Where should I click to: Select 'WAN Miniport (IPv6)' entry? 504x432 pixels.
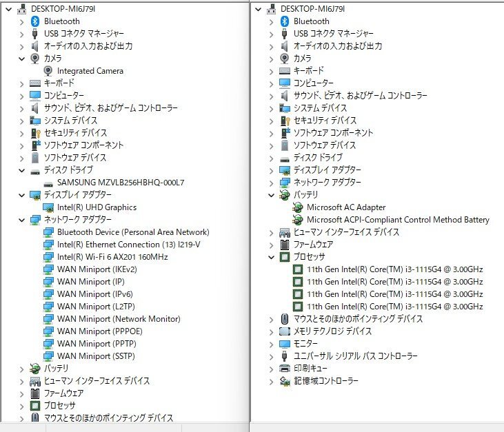coord(95,294)
